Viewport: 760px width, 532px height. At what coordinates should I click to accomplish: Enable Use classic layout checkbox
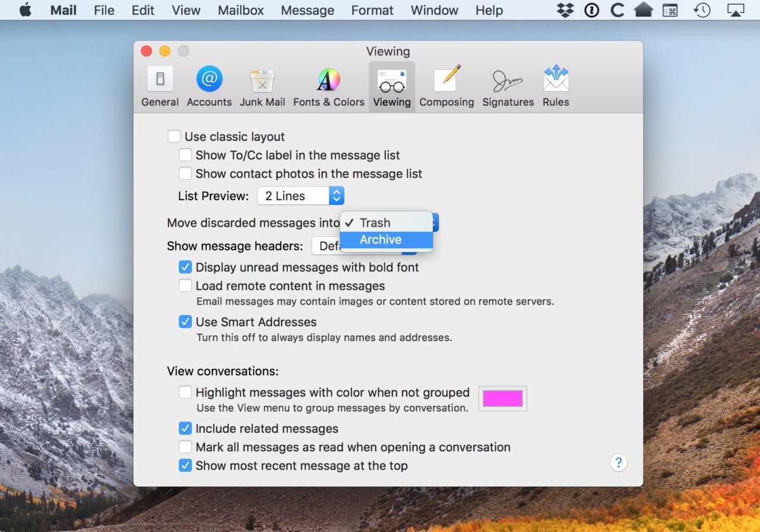pos(174,137)
